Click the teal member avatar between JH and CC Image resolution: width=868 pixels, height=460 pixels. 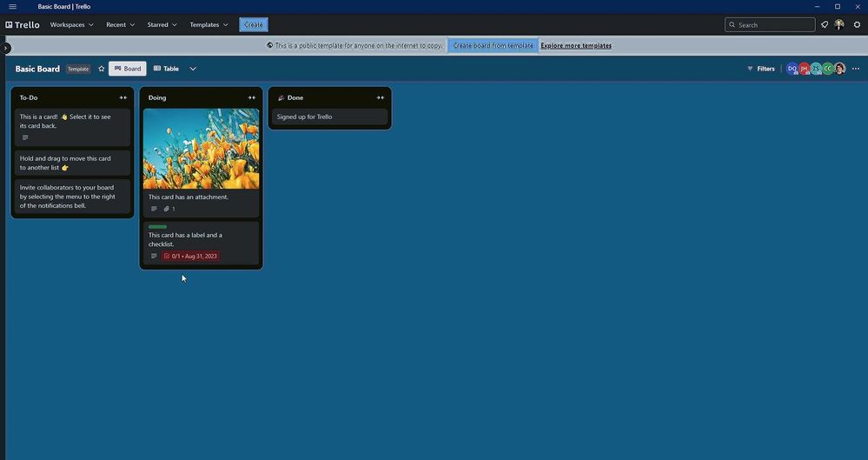pos(816,69)
